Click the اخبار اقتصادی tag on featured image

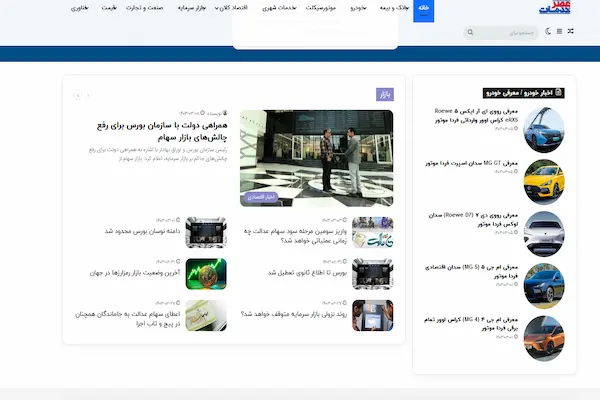pos(258,197)
